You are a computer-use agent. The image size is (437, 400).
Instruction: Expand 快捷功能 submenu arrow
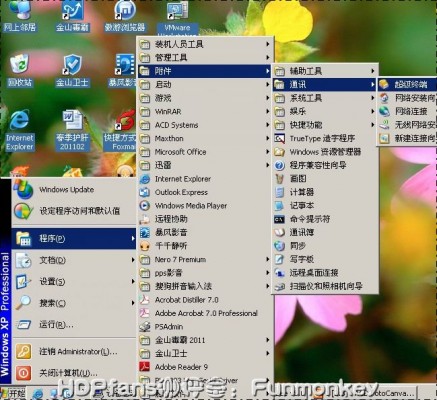[372, 125]
